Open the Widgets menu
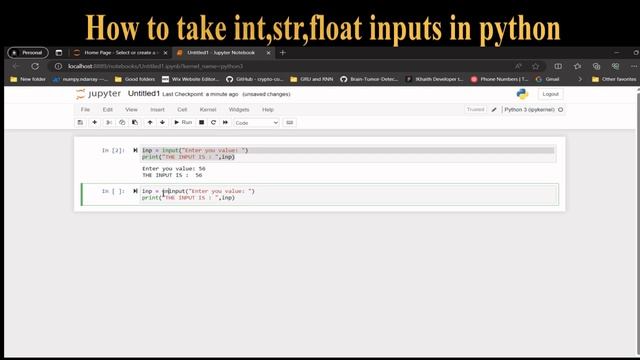The height and width of the screenshot is (360, 640). (239, 109)
